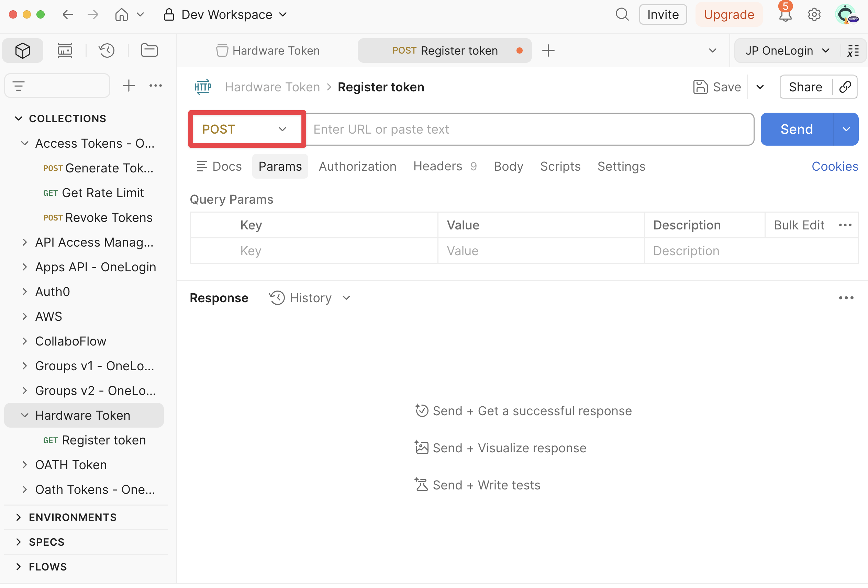Expand the API Access Manag... collection
The width and height of the screenshot is (868, 588).
click(x=25, y=242)
